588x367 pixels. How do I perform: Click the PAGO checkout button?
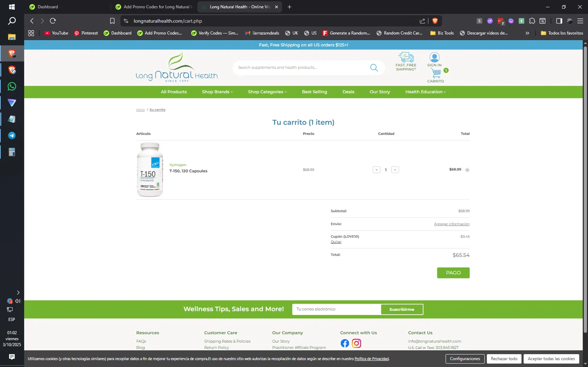point(453,273)
